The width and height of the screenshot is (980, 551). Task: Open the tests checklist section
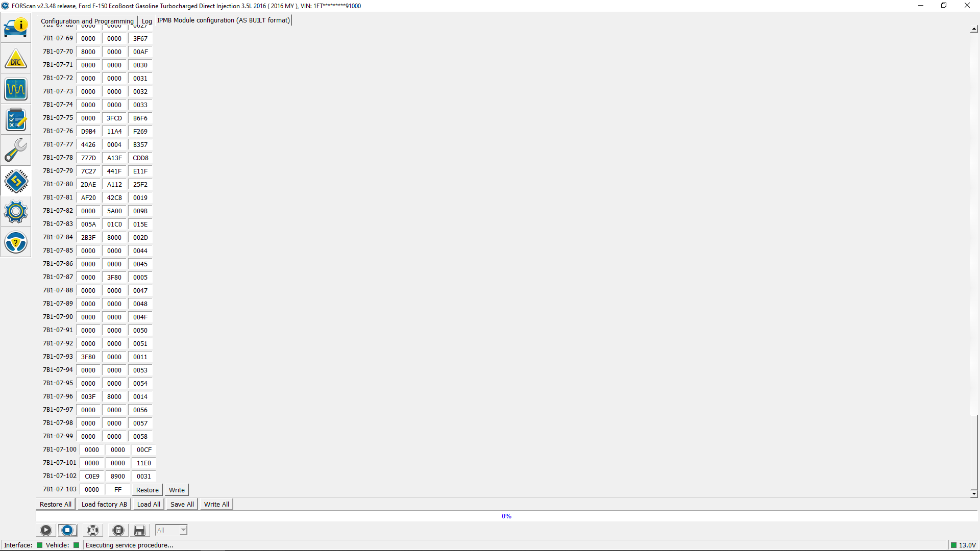[16, 120]
